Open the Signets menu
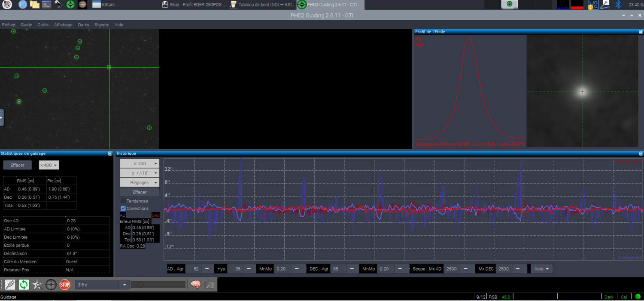644x301 pixels. [x=102, y=25]
